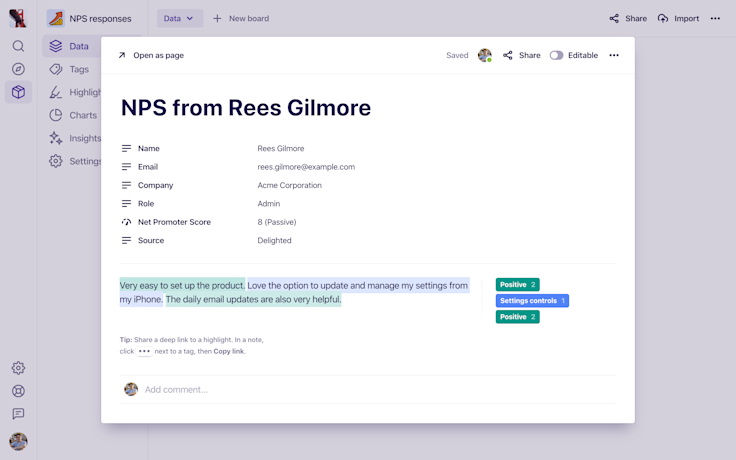
Task: Open the top bar more options ellipsis
Action: (x=715, y=18)
